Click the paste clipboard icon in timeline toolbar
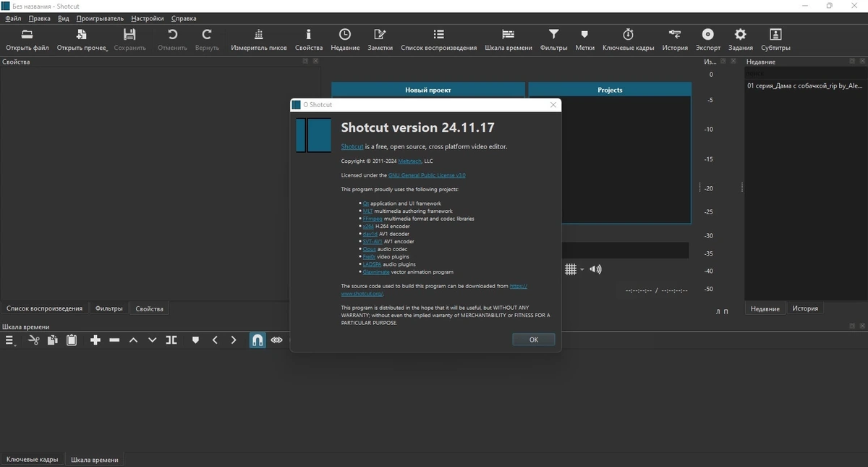The width and height of the screenshot is (868, 467). coord(72,340)
